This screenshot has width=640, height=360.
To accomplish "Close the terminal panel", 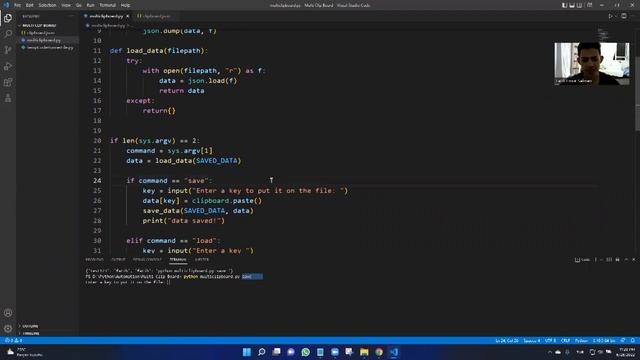I will tap(633, 260).
